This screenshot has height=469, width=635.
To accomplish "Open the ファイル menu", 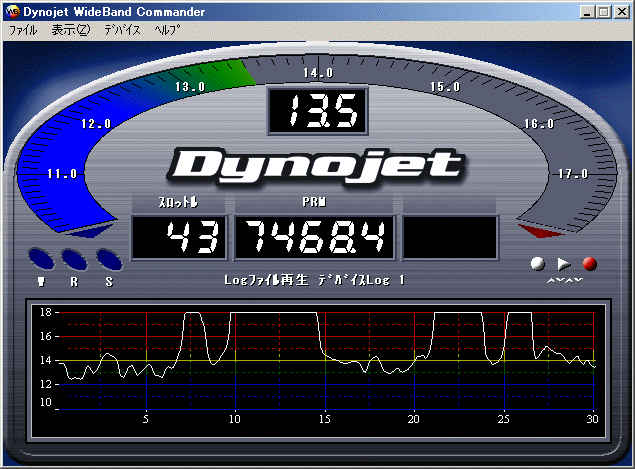I will [x=22, y=30].
